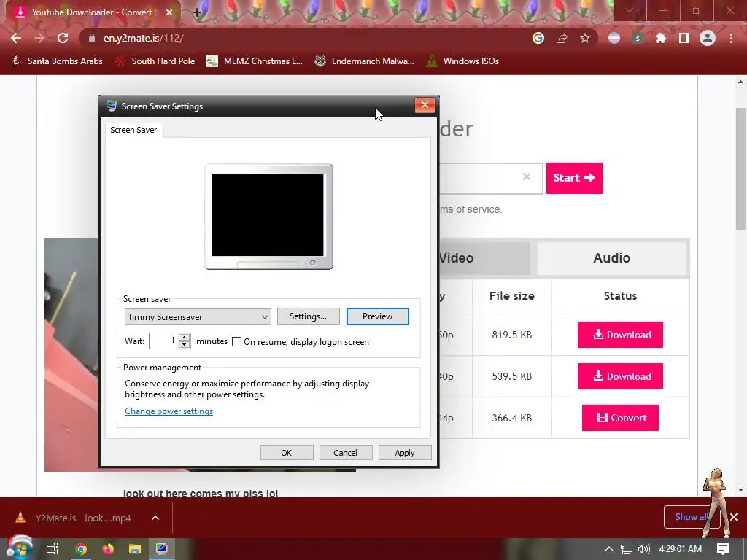Open the South Hard Pole bookmark

[x=156, y=61]
